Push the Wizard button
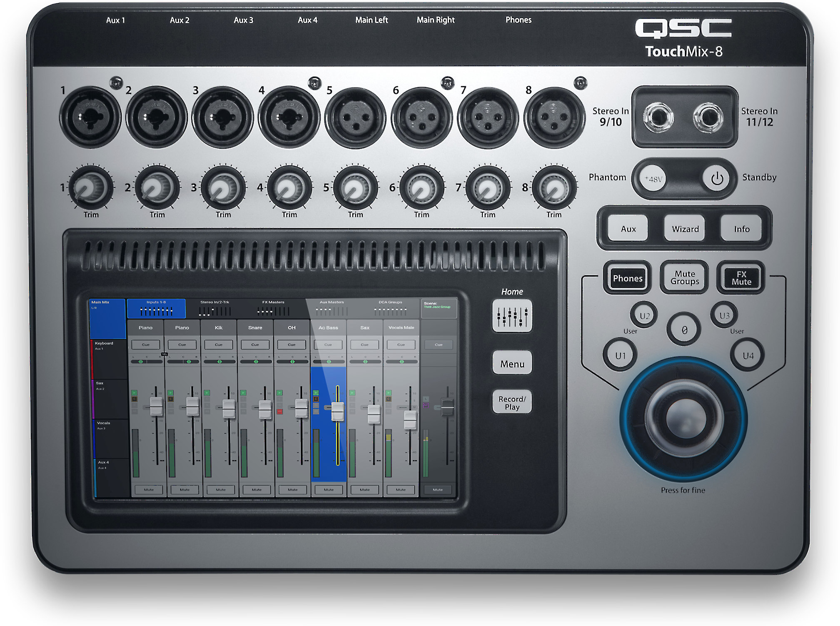 685,229
